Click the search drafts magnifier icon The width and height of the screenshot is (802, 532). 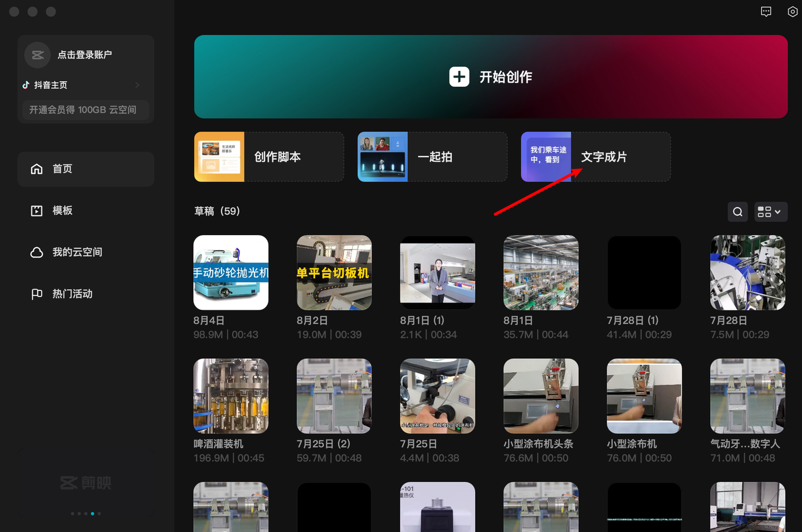[x=737, y=212]
